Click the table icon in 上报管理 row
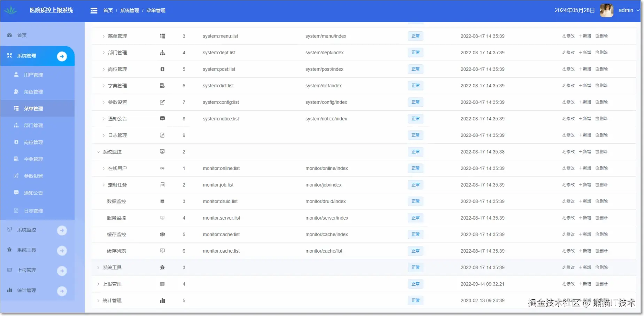Image resolution: width=644 pixels, height=316 pixels. 162,284
